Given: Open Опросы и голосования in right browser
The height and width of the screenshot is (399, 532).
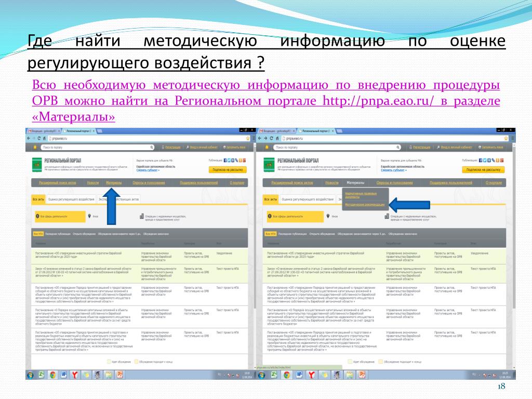Looking at the screenshot, I should pos(395,182).
